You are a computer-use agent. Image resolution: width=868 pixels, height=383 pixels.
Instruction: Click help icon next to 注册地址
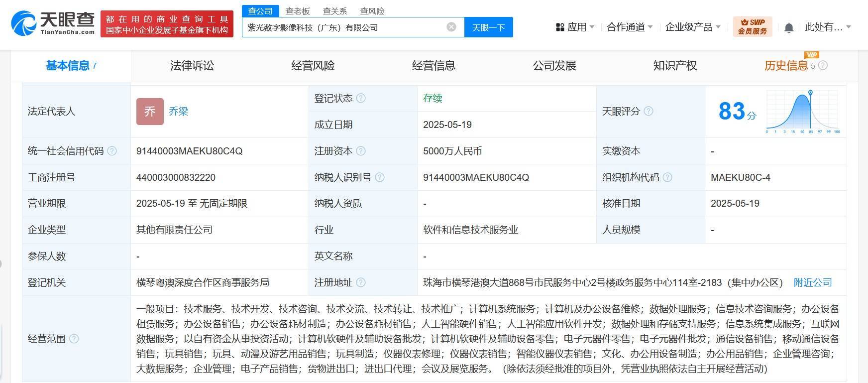tap(361, 282)
